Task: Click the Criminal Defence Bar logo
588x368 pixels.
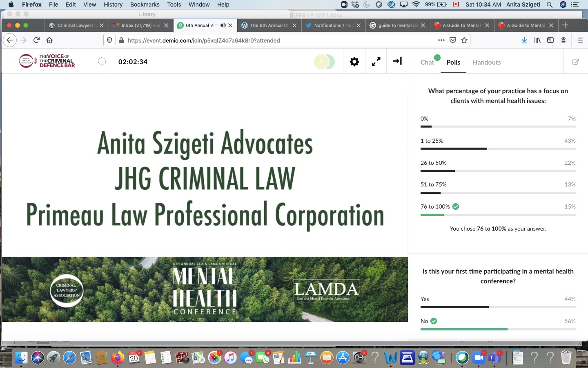Action: tap(47, 61)
